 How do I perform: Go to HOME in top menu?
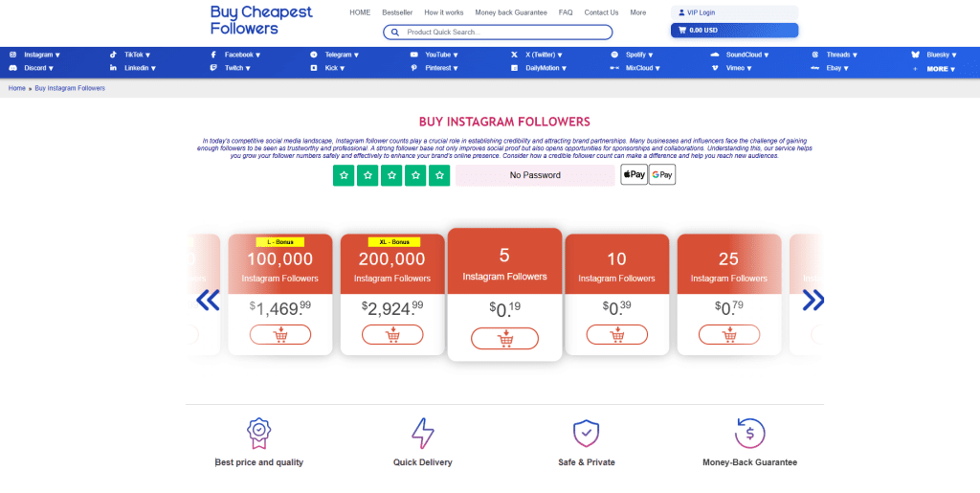pos(360,12)
